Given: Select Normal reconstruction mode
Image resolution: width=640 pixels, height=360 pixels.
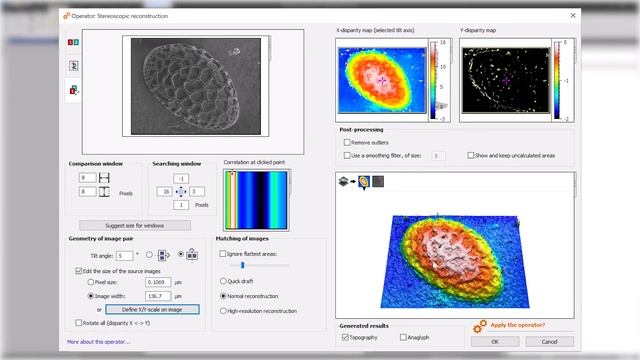Looking at the screenshot, I should coord(223,296).
